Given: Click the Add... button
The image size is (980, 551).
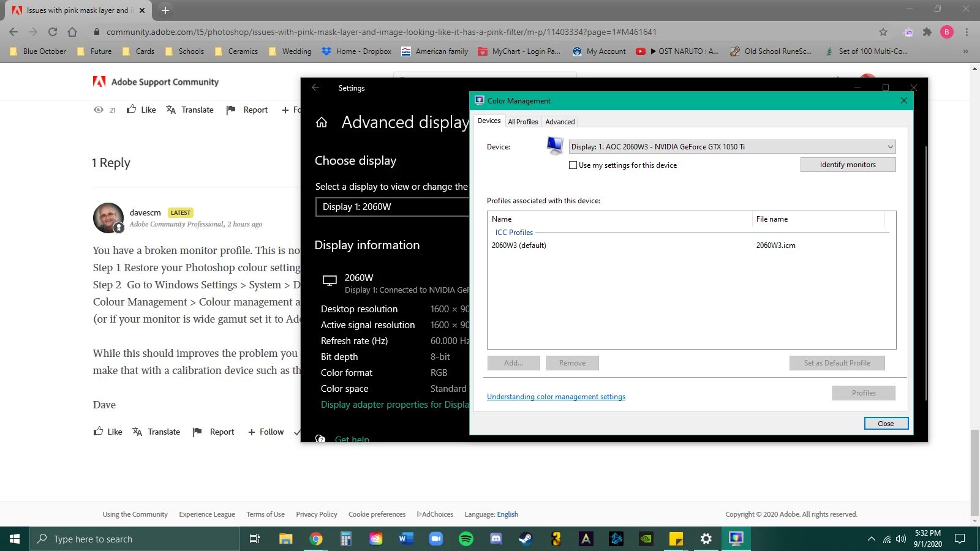Looking at the screenshot, I should (513, 363).
